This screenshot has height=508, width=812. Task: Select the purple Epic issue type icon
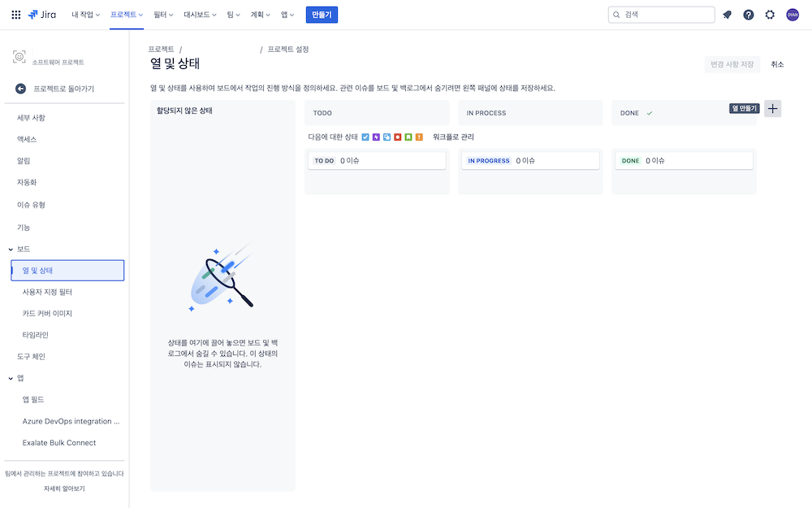tap(376, 137)
